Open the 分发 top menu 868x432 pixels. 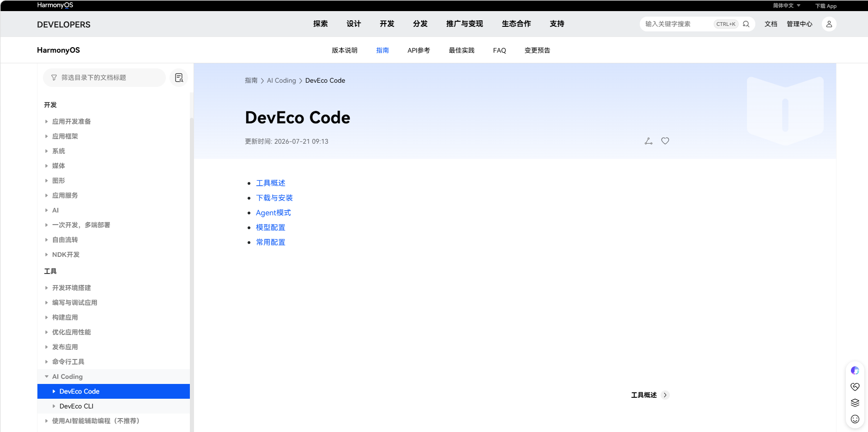(x=420, y=24)
